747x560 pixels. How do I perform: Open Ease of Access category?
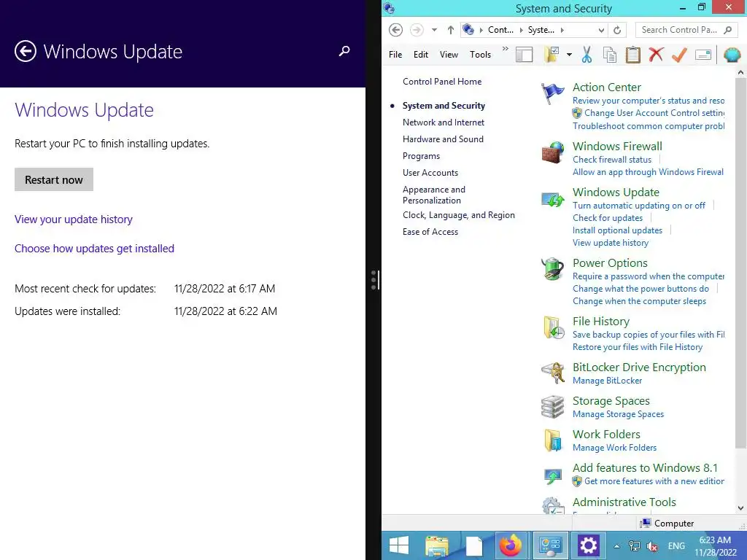click(430, 232)
